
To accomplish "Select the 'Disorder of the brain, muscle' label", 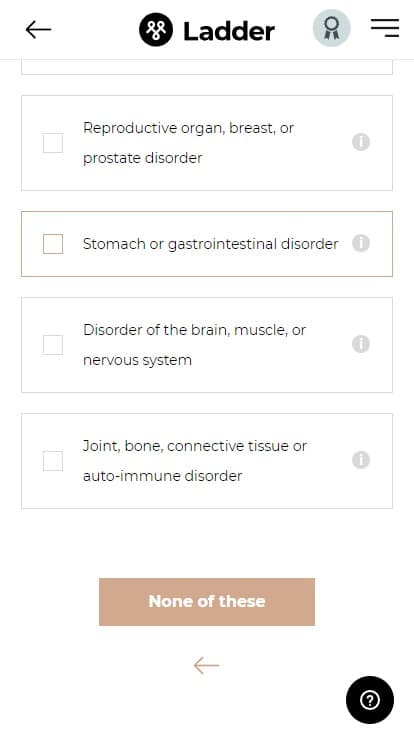I will click(x=194, y=345).
